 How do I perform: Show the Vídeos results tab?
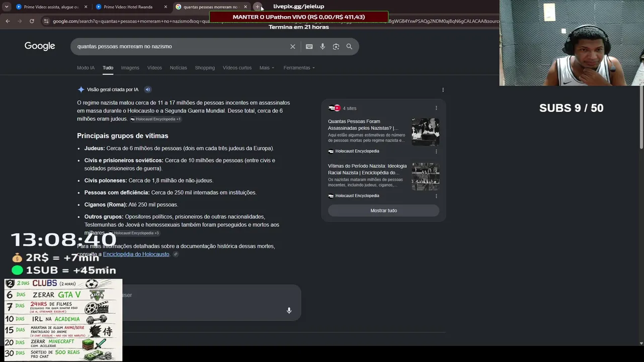click(x=154, y=68)
